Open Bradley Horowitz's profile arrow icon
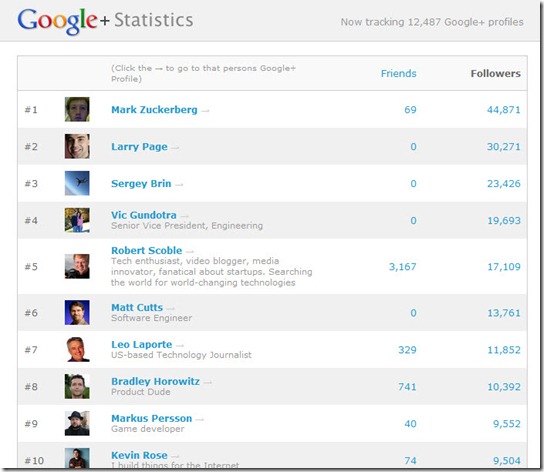Image resolution: width=544 pixels, height=472 pixels. [208, 382]
